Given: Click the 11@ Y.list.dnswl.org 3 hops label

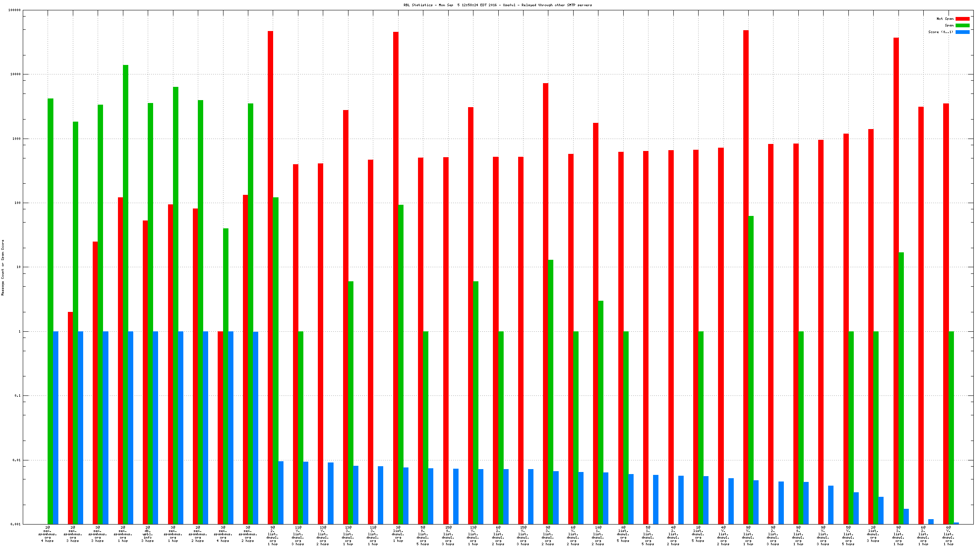Looking at the screenshot, I should pyautogui.click(x=298, y=536).
